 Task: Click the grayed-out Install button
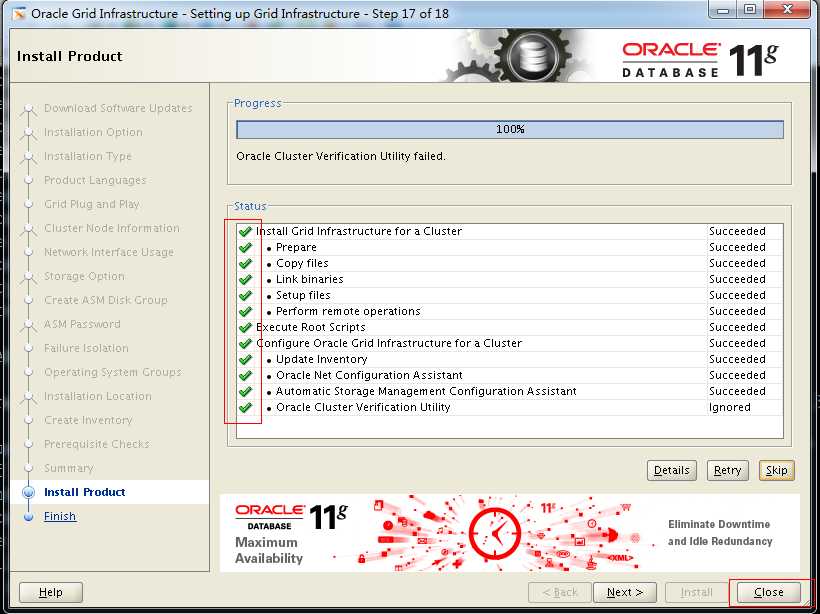696,593
